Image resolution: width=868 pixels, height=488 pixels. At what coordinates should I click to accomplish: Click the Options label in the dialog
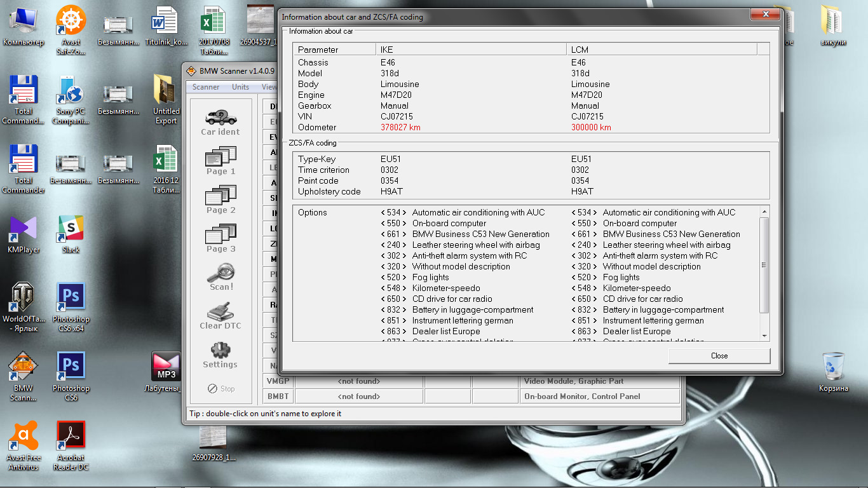(313, 213)
